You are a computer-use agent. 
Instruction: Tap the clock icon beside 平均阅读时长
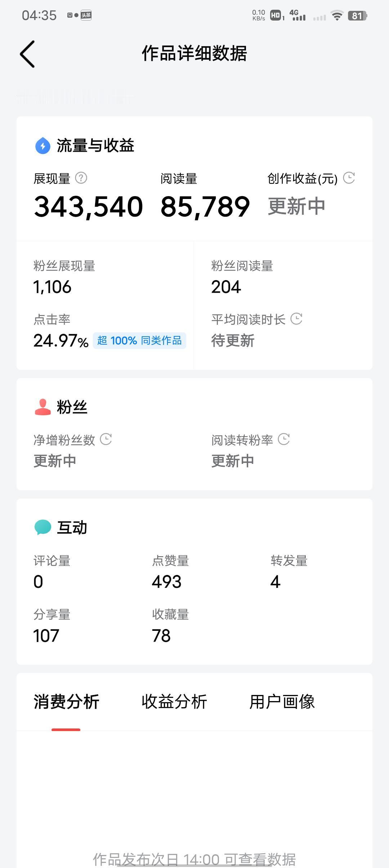(x=296, y=319)
